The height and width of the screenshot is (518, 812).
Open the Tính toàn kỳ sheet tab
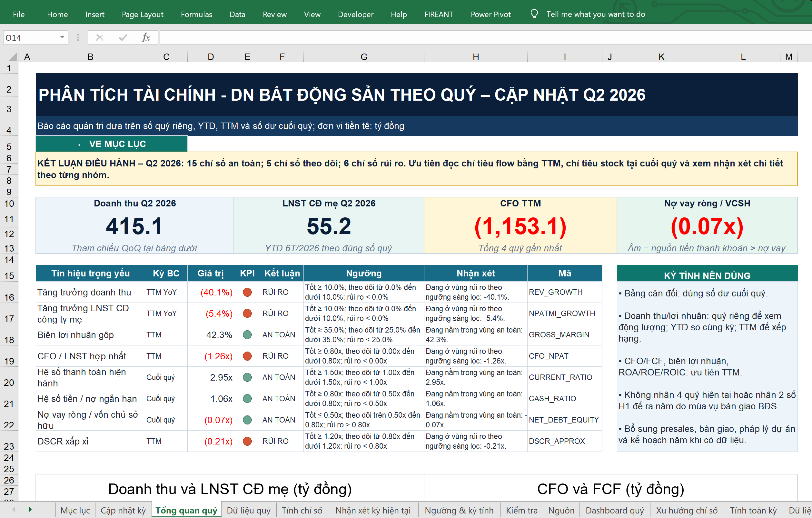753,510
